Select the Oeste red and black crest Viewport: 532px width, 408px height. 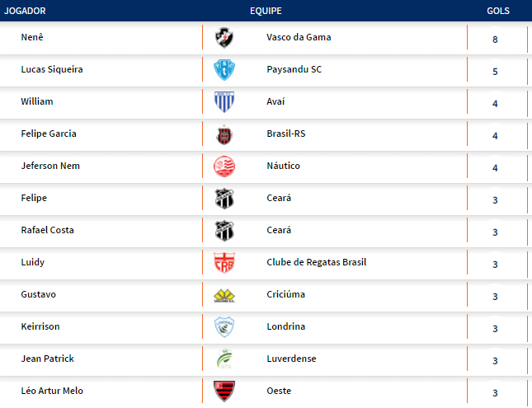(224, 391)
